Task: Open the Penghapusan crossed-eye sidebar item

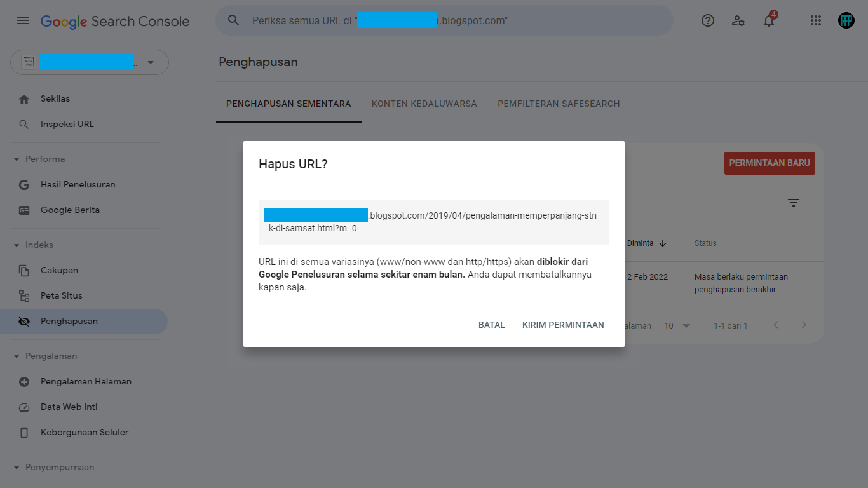Action: pos(84,322)
